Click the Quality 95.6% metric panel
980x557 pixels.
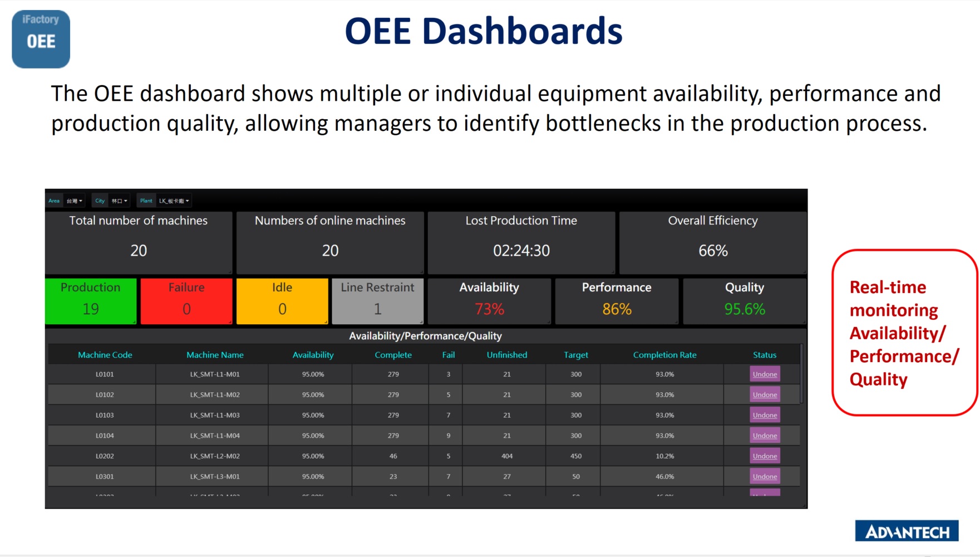(744, 301)
